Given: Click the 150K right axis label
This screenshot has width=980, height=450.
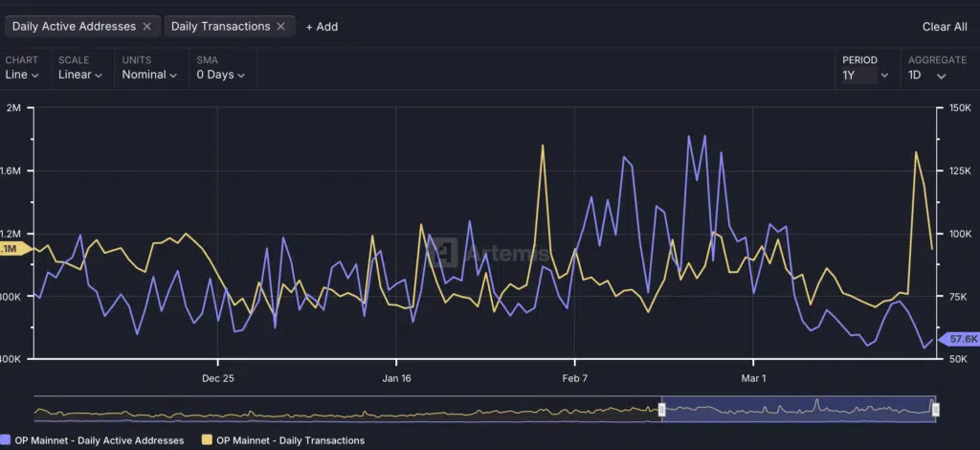Looking at the screenshot, I should (x=960, y=107).
